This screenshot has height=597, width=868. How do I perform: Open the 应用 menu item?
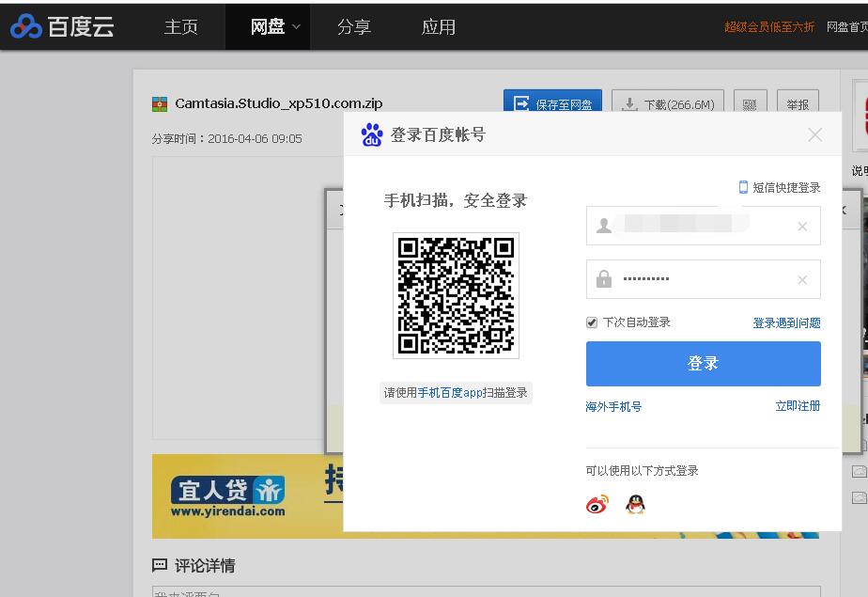click(x=438, y=26)
